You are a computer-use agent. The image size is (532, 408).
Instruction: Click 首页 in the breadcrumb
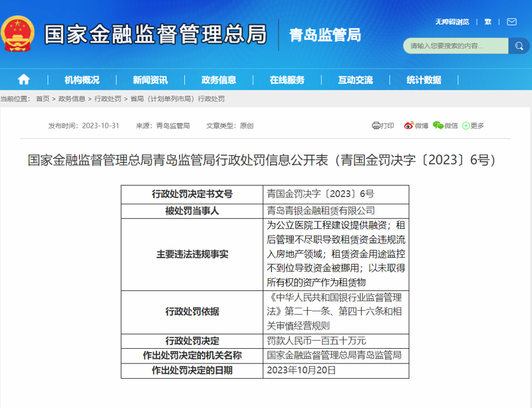tap(43, 99)
